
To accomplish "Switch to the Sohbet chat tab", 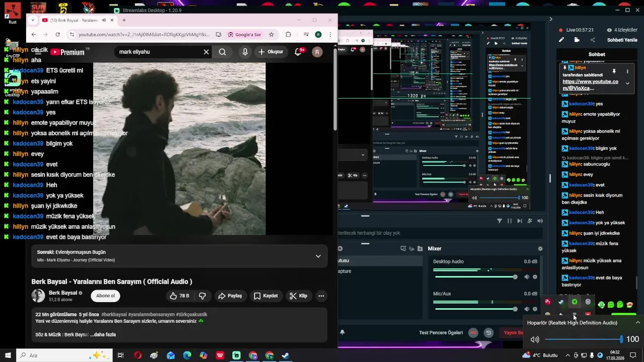I will pos(597,54).
